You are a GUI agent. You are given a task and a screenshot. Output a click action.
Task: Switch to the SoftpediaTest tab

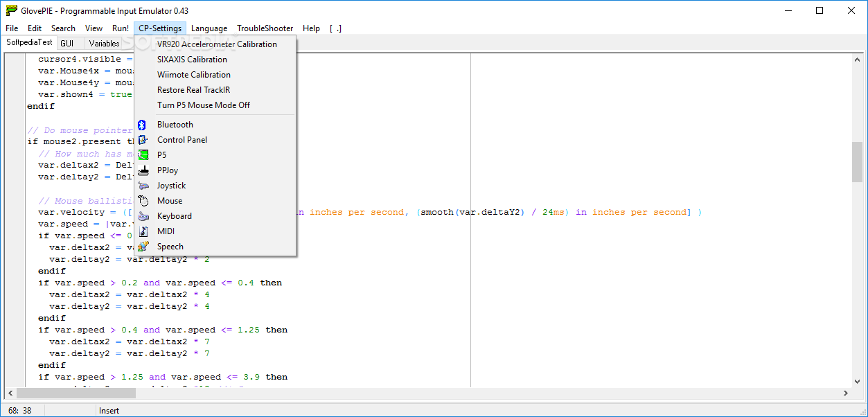pyautogui.click(x=29, y=42)
